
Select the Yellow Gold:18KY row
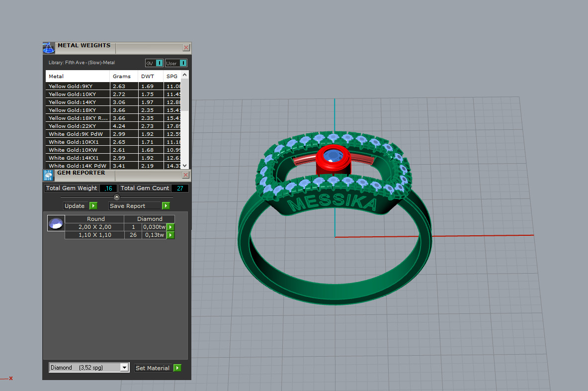pyautogui.click(x=113, y=110)
